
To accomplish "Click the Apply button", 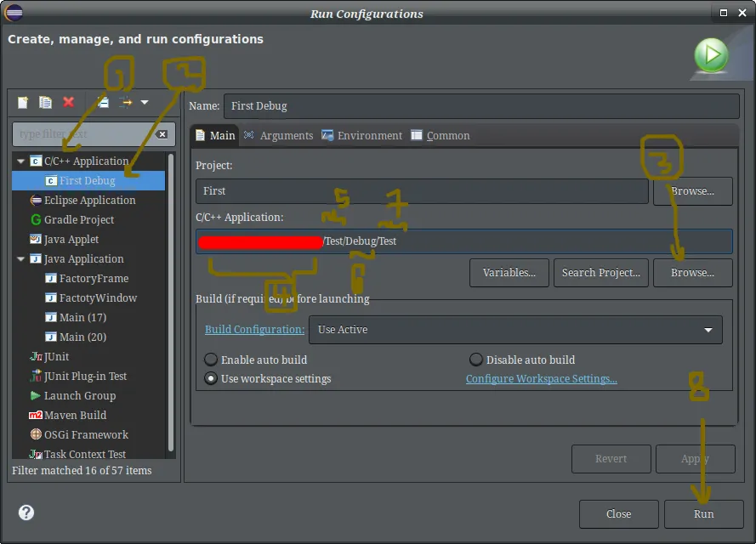I will point(696,459).
